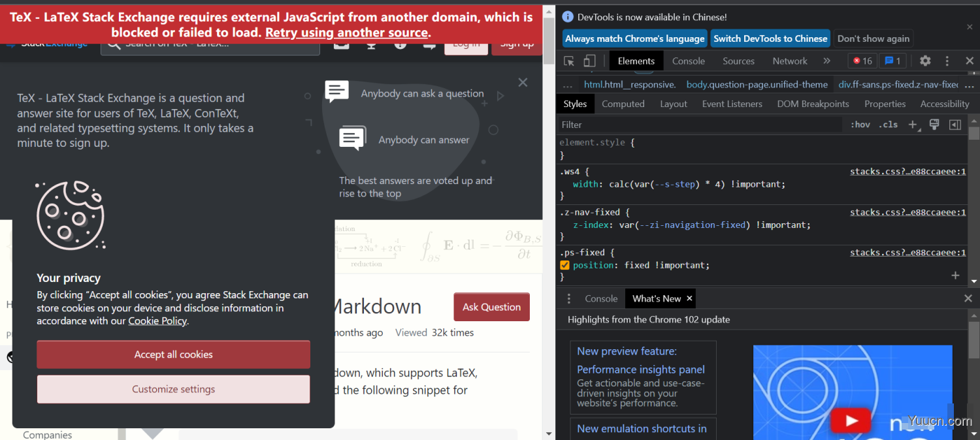Click the Don't show again button
Screen dimensions: 980x440
click(874, 39)
